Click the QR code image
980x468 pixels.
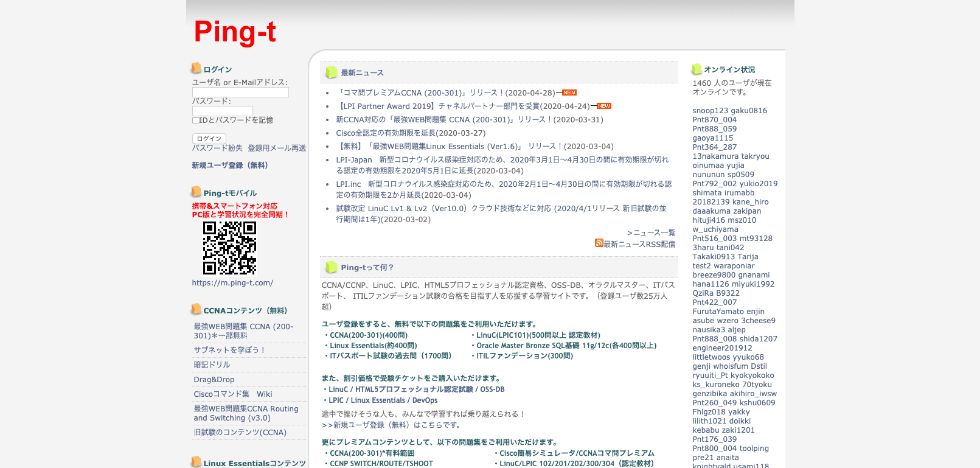click(x=229, y=248)
